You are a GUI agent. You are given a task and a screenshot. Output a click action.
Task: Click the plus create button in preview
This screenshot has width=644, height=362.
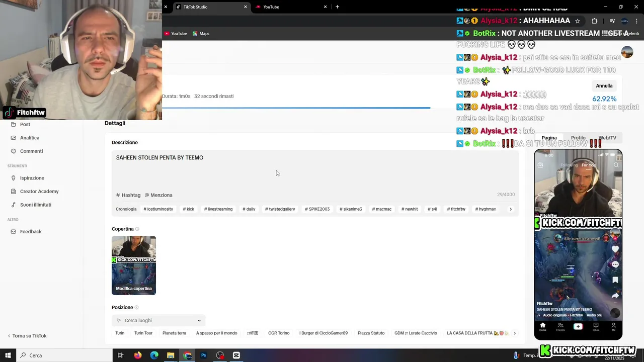[x=578, y=326]
